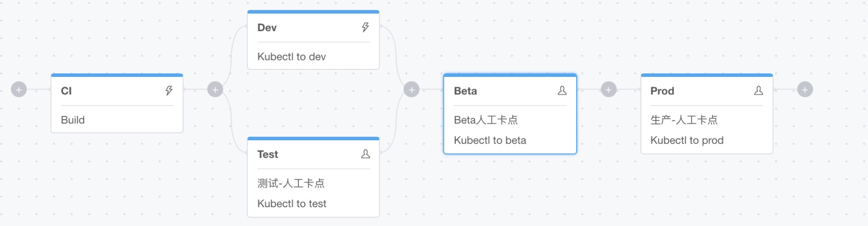Click the plus button before Beta stage
The width and height of the screenshot is (868, 226).
point(411,90)
